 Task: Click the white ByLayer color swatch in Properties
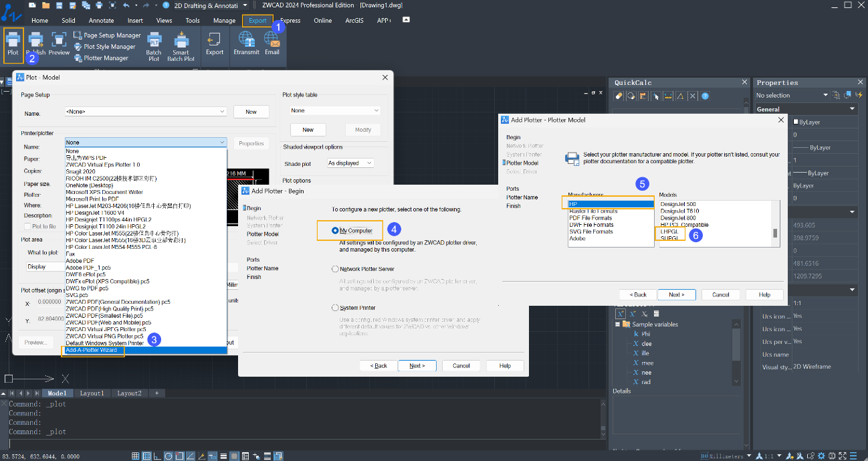(796, 122)
